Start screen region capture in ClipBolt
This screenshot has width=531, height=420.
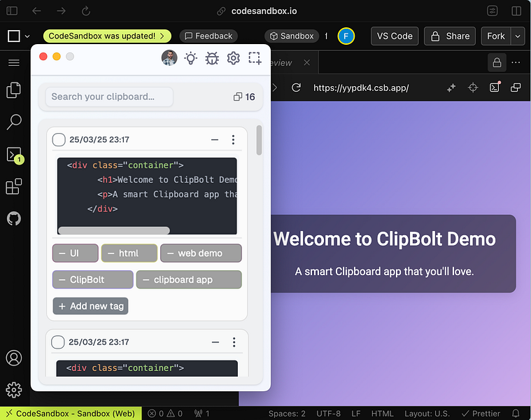coord(255,58)
